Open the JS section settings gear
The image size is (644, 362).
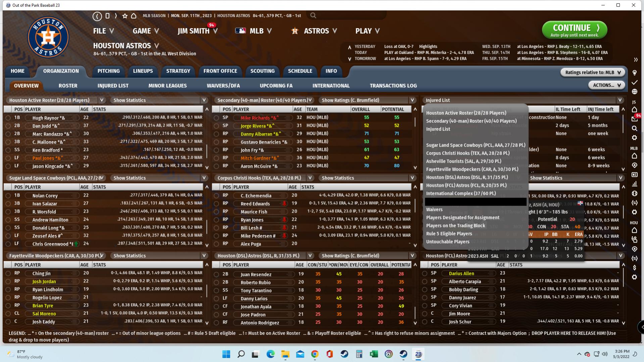click(634, 138)
